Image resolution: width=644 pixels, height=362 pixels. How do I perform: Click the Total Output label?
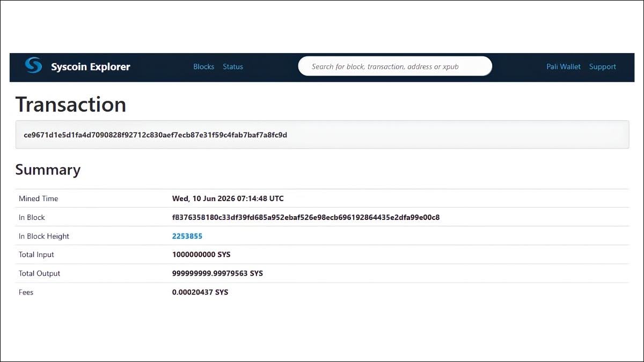[39, 274]
